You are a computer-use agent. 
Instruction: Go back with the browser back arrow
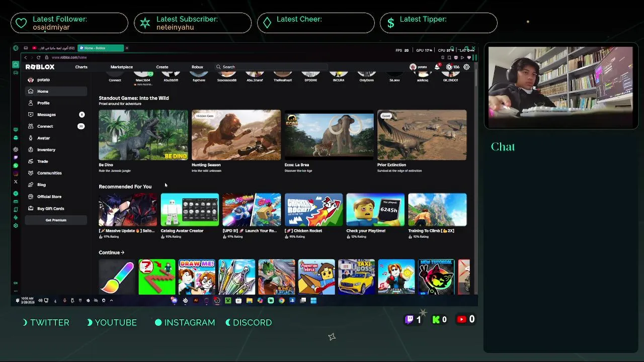tap(26, 57)
